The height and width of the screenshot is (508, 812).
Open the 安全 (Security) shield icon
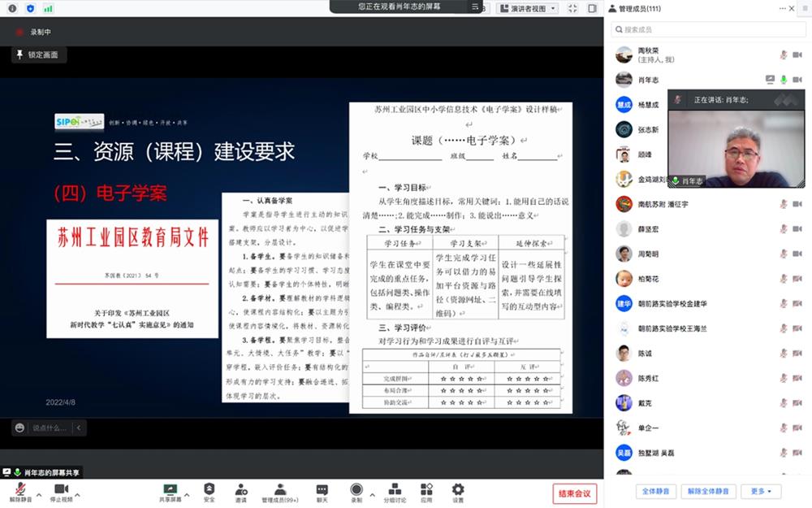click(x=209, y=491)
